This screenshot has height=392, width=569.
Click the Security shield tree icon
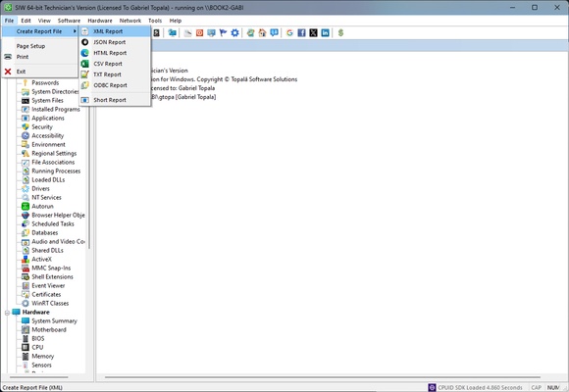coord(26,127)
